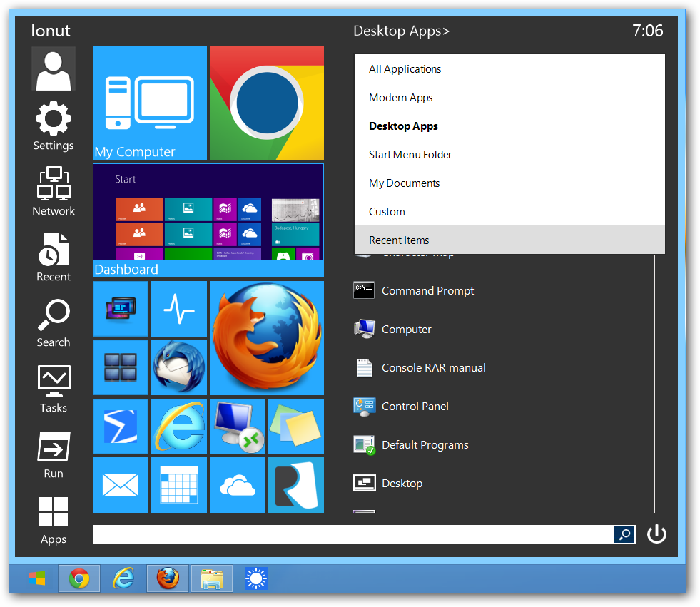This screenshot has width=700, height=607.
Task: Select Desktop Apps in the dropdown
Action: (x=509, y=126)
